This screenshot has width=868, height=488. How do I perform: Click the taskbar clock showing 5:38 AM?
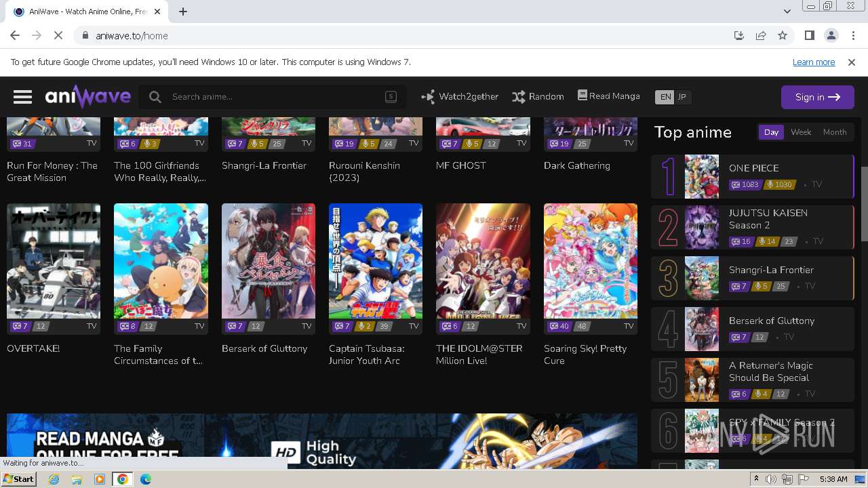click(833, 479)
